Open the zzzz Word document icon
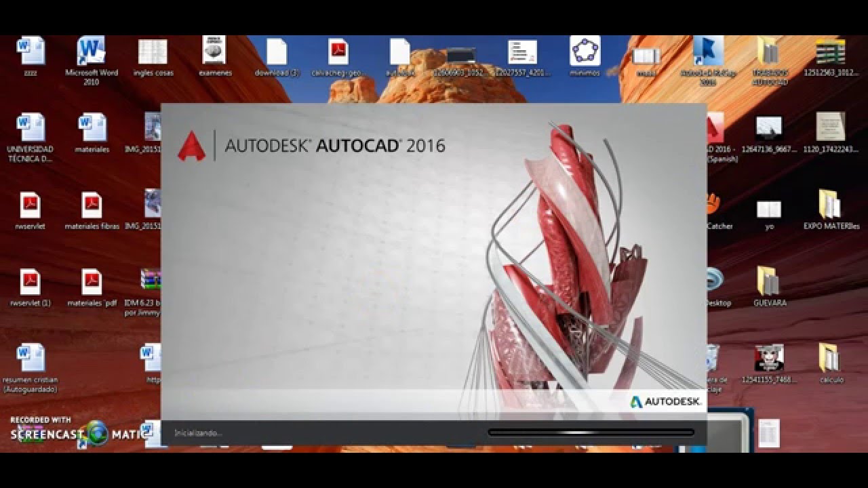The height and width of the screenshot is (488, 868). 31,52
